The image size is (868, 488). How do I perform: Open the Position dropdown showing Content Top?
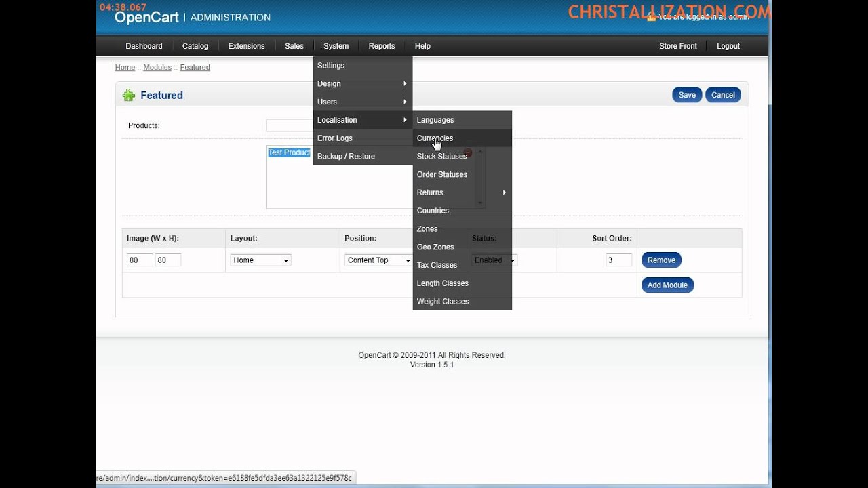pyautogui.click(x=378, y=260)
